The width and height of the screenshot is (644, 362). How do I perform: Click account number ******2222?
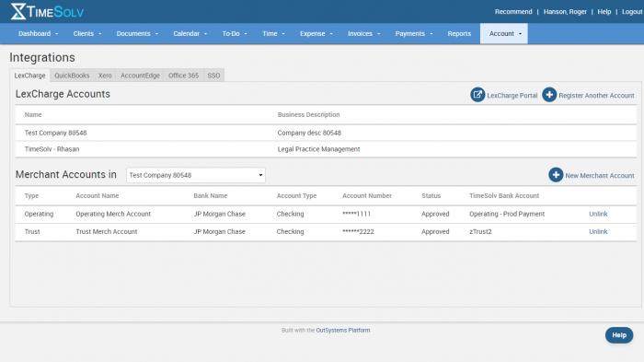pyautogui.click(x=358, y=231)
